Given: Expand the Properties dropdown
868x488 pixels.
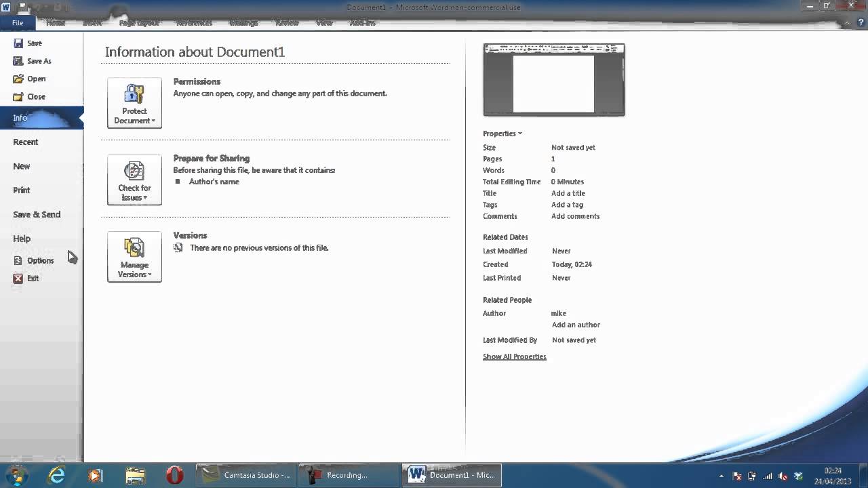Looking at the screenshot, I should pos(502,134).
